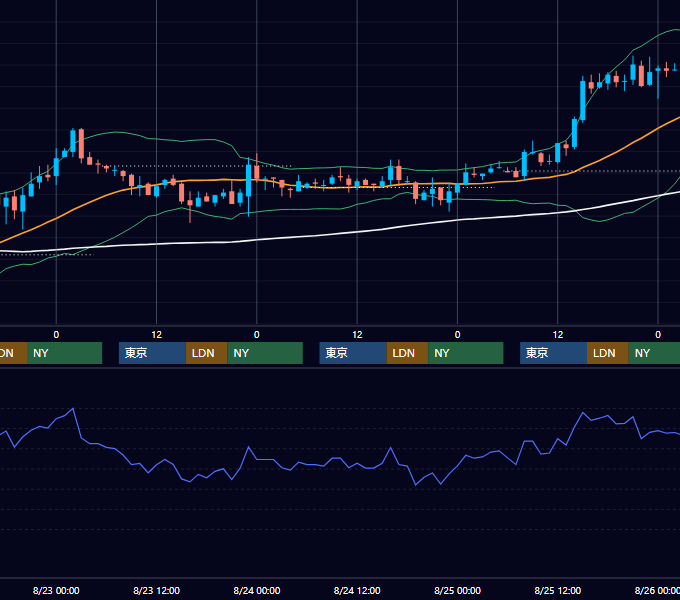680x600 pixels.
Task: Select the 東京 session block covering 8/24 12:00
Action: pos(353,353)
